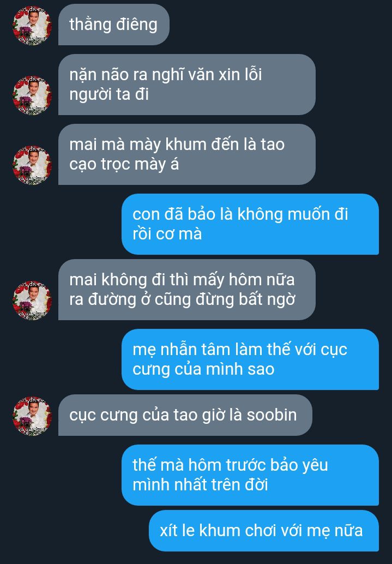392x564 pixels.
Task: Select 'cục cưng của tao giờ là soobin' bubble
Action: (x=185, y=415)
